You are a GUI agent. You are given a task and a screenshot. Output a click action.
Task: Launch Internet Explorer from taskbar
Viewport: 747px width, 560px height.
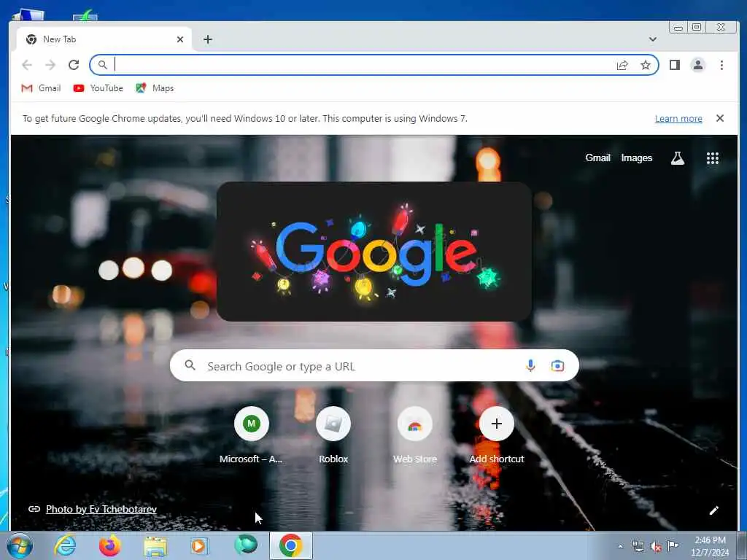pos(65,545)
